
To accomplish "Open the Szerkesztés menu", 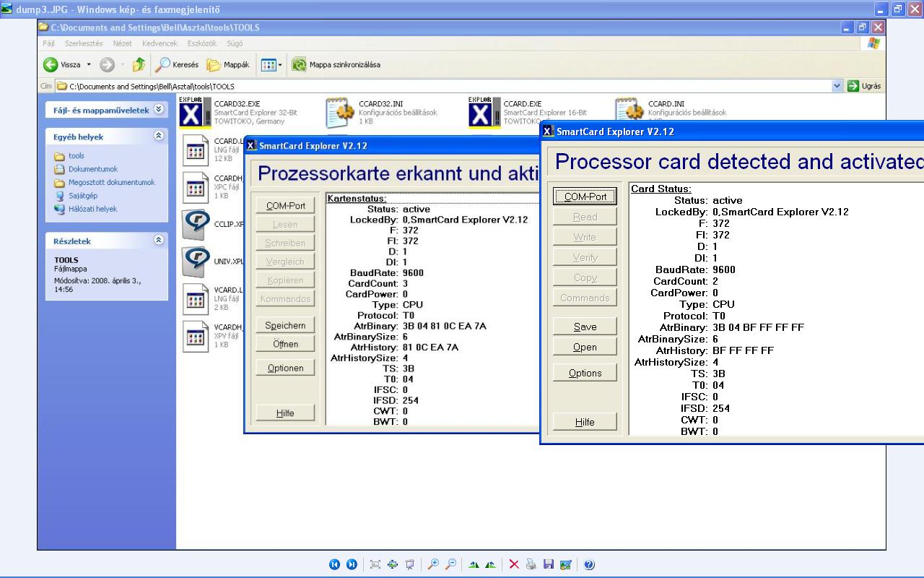I will click(84, 43).
